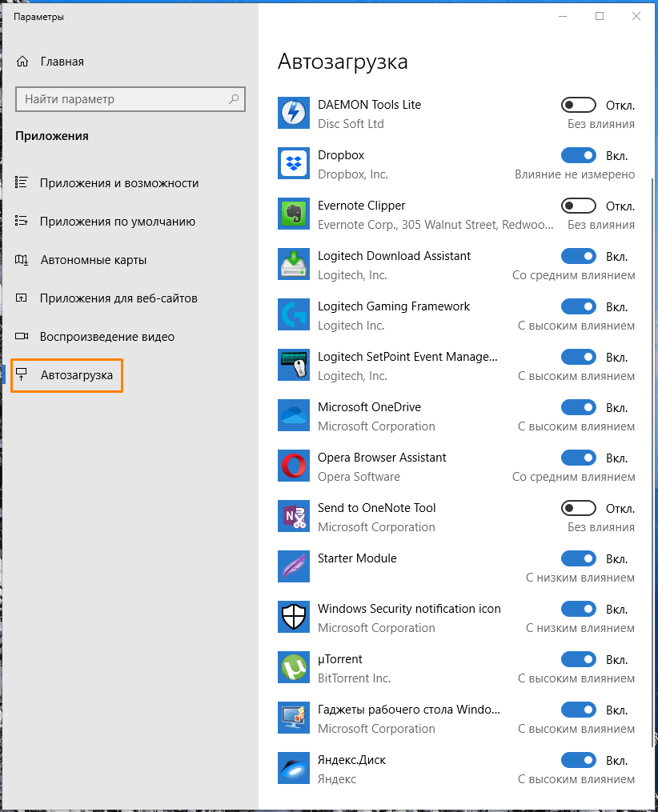Click the DAEMON Tools Lite app icon
The width and height of the screenshot is (658, 812).
(x=293, y=114)
